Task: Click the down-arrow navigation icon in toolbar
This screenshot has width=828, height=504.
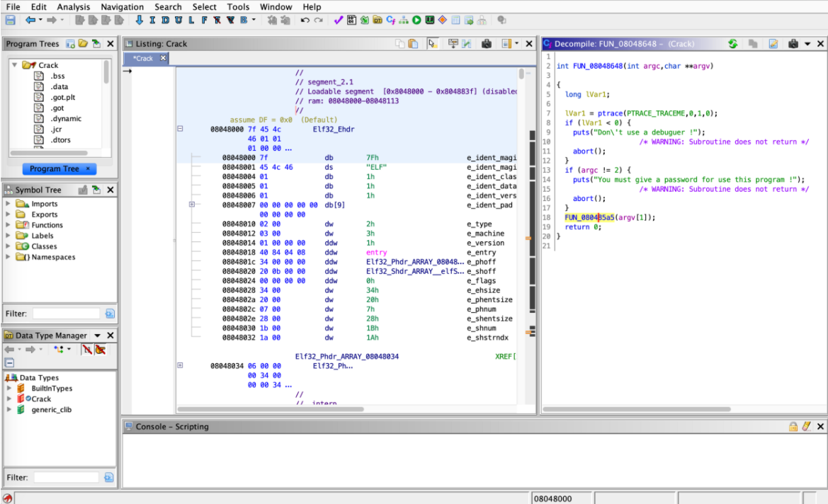Action: pyautogui.click(x=139, y=20)
